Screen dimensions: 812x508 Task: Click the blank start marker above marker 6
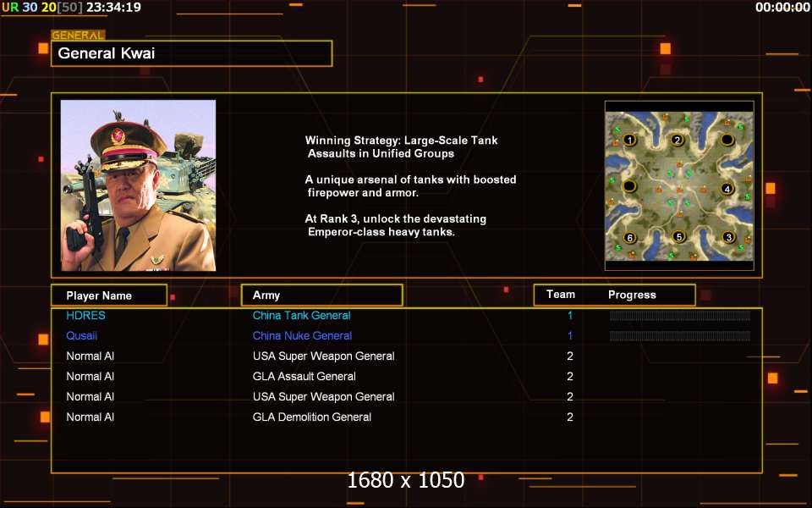click(x=629, y=185)
